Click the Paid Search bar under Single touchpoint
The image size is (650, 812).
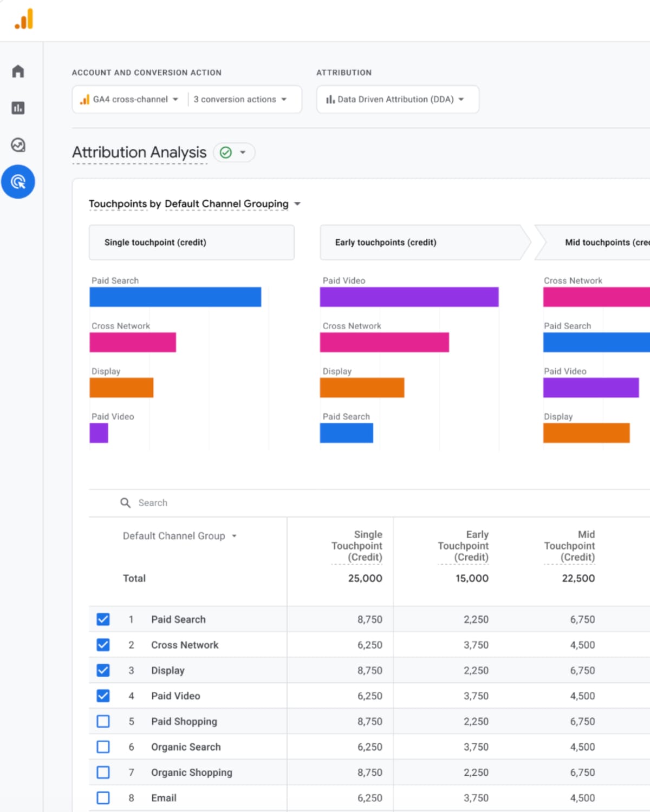click(175, 297)
